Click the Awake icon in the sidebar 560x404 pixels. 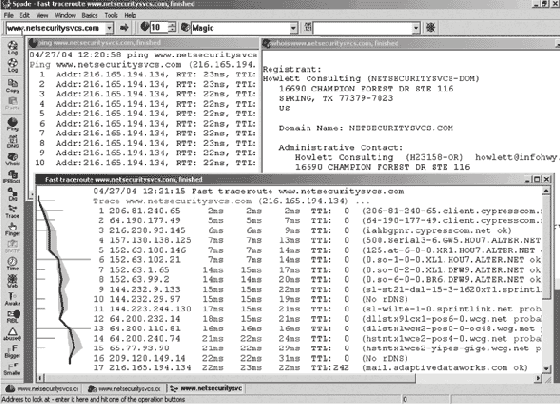pos(12,299)
